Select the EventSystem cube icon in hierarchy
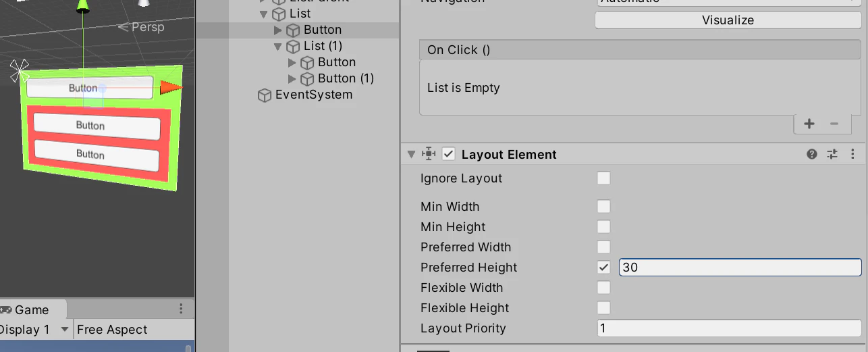This screenshot has width=868, height=352. [x=265, y=95]
